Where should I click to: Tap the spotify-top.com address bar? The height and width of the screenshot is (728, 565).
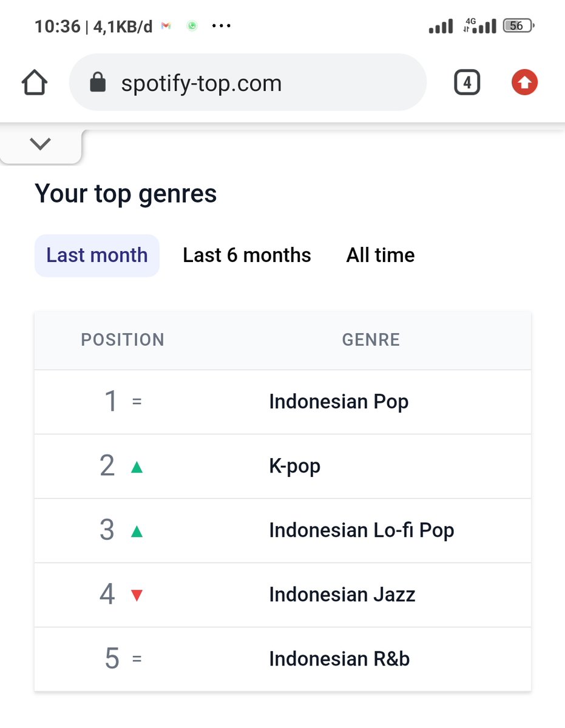tap(248, 83)
